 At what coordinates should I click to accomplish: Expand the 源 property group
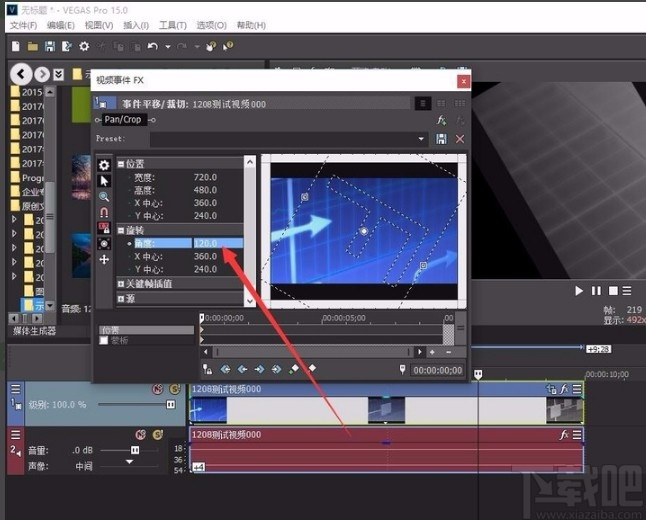point(121,298)
